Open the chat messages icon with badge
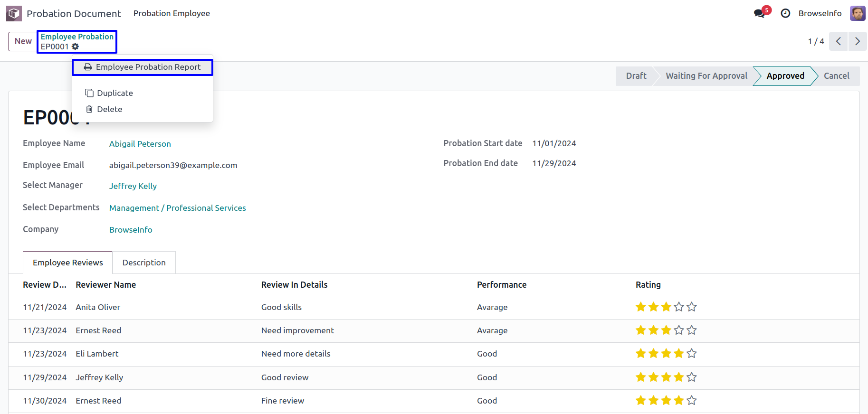Viewport: 868px width, 414px height. click(x=760, y=13)
